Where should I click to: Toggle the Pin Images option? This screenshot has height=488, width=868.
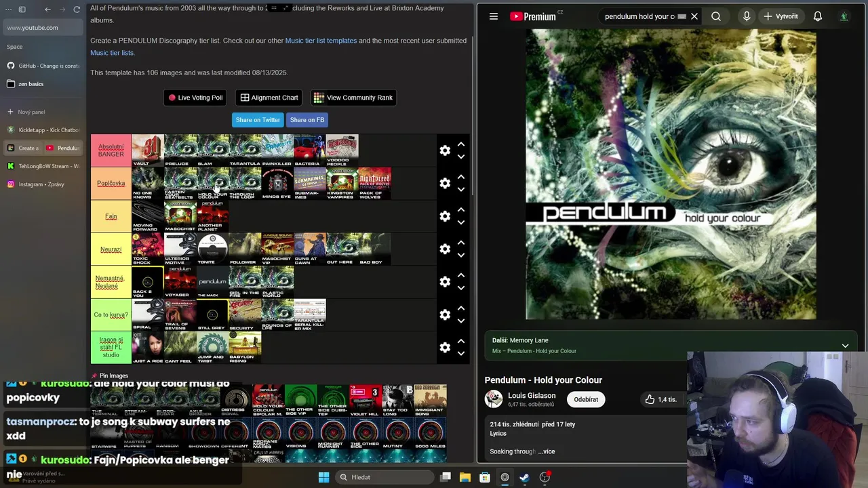click(110, 375)
